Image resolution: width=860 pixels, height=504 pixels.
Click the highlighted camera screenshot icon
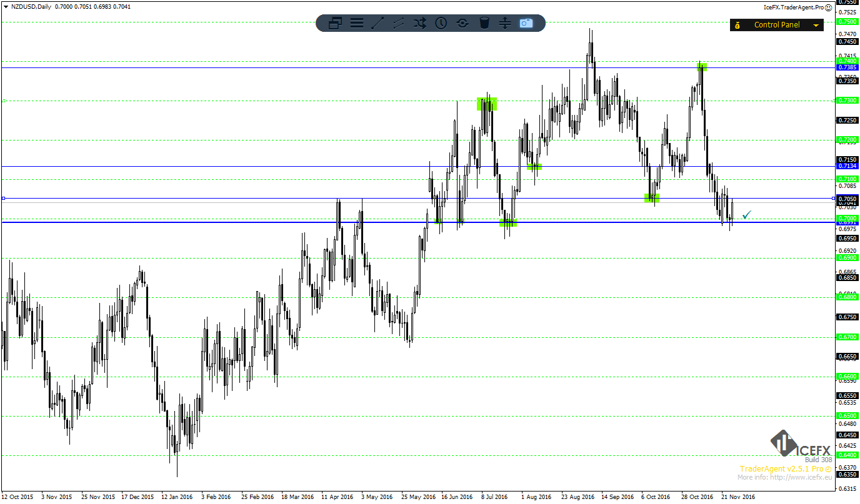(526, 23)
